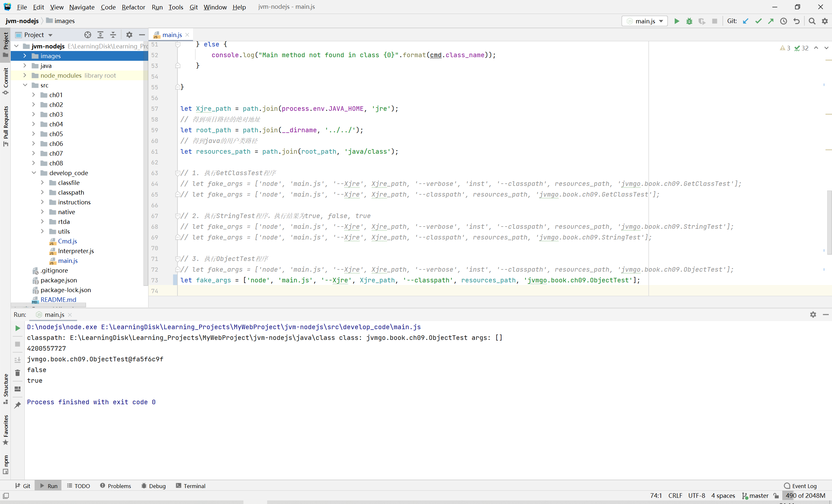Click the green Run button in toolbar
The width and height of the screenshot is (832, 504).
tap(677, 21)
